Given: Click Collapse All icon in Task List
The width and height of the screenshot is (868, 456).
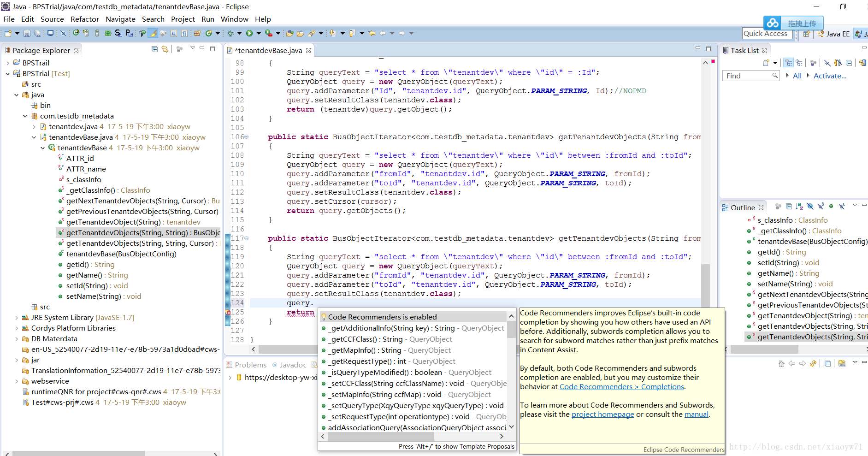Looking at the screenshot, I should pyautogui.click(x=849, y=63).
